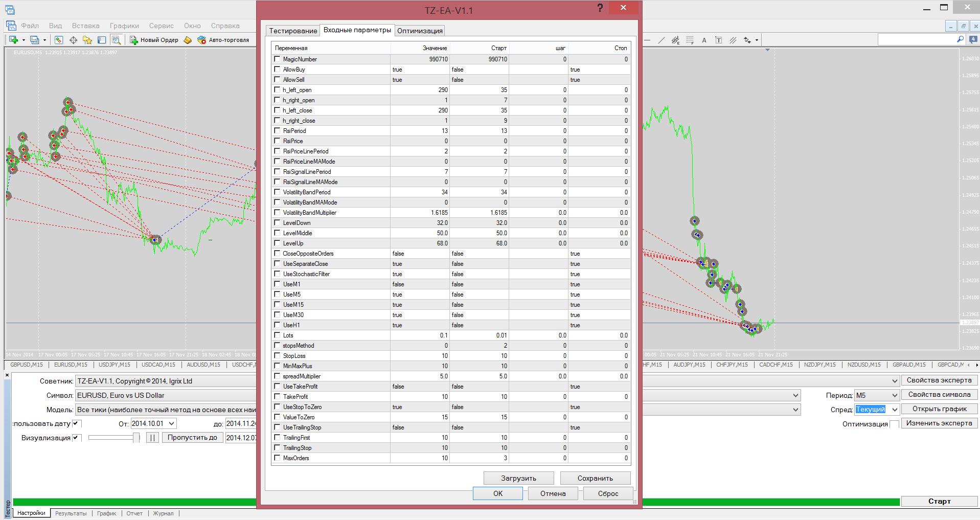The image size is (980, 520).
Task: Select the trendline drawing tool
Action: 661,40
